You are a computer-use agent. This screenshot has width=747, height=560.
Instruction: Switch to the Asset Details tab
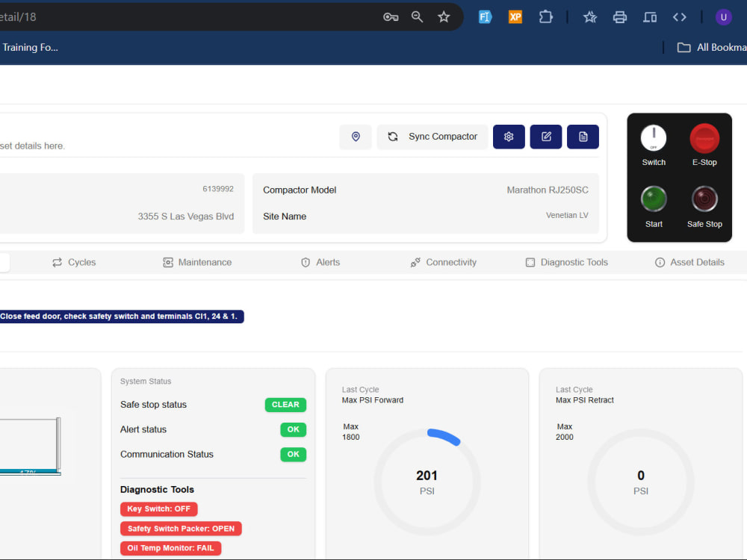(x=689, y=262)
